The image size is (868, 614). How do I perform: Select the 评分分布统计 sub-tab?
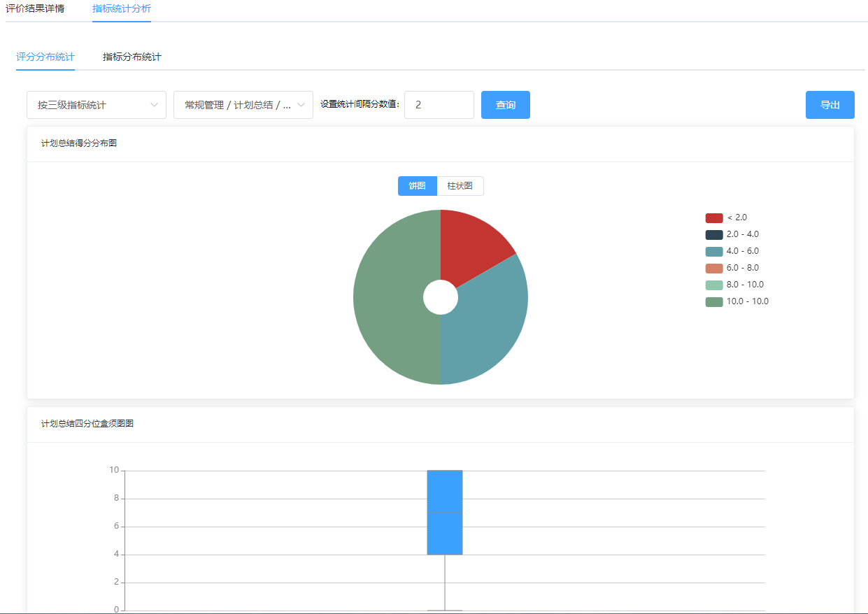(45, 57)
